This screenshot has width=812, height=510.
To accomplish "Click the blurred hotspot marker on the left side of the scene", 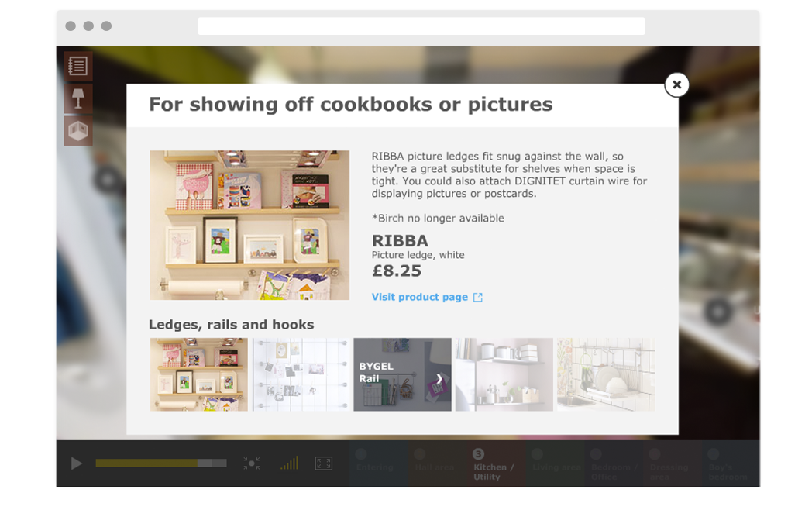I will 108,180.
